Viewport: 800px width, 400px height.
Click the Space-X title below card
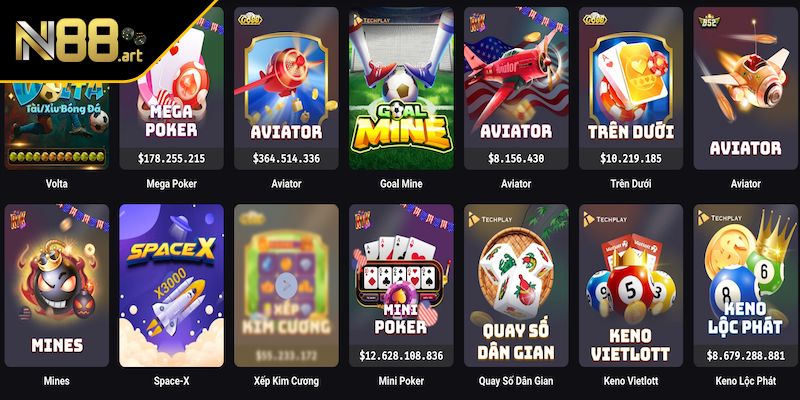pos(171,381)
